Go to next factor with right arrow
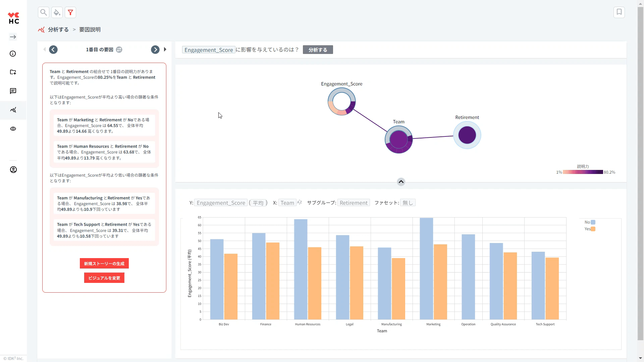 coord(155,50)
